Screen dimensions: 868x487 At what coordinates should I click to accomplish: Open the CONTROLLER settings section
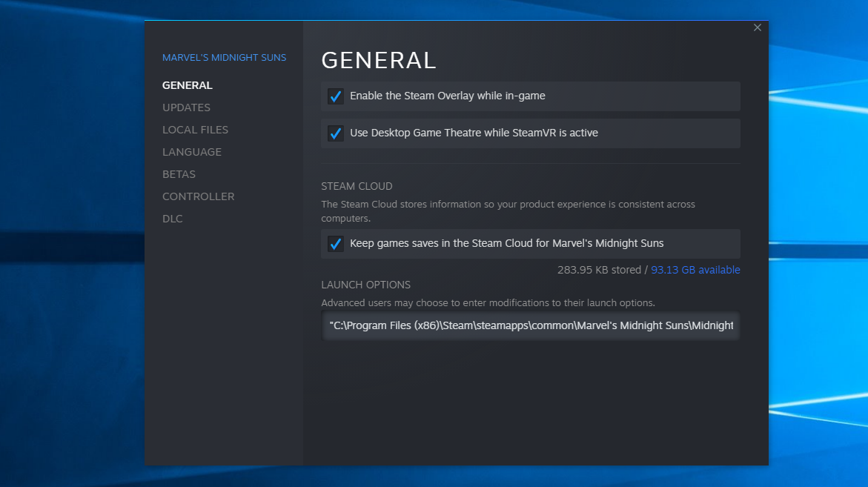198,196
